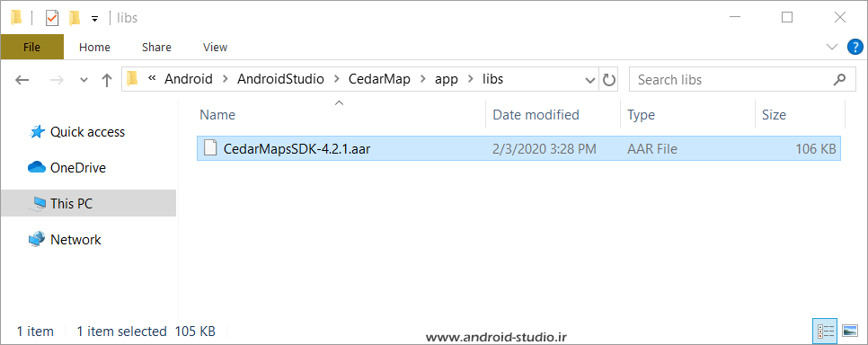
Task: Switch to Large icons view layout
Action: click(849, 332)
